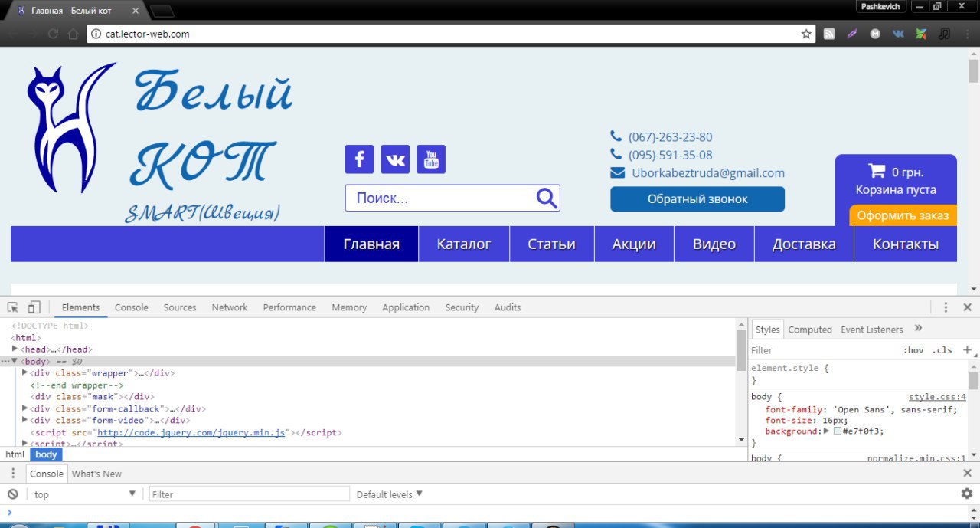Open the Контакты menu item
The height and width of the screenshot is (528, 980).
tap(906, 244)
